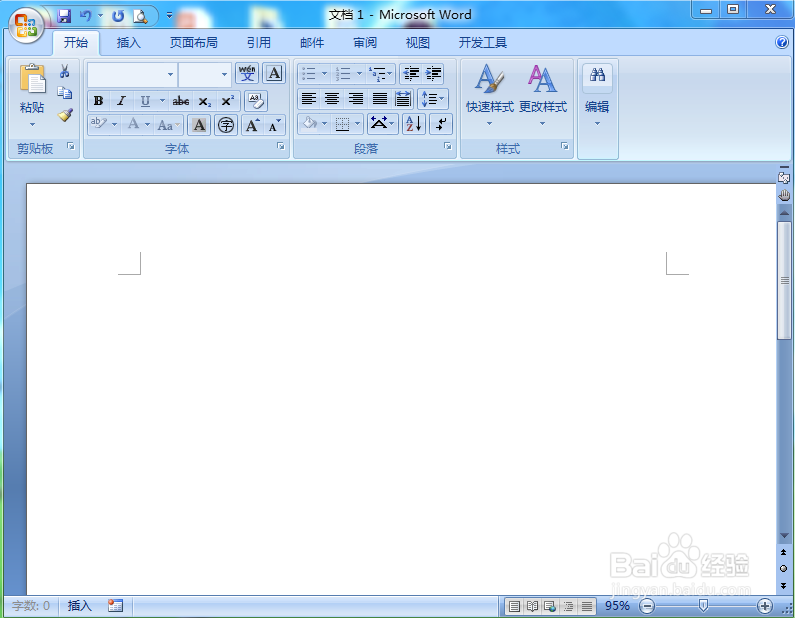Image resolution: width=795 pixels, height=618 pixels.
Task: Paste clipboard contents with the clipboard icon
Action: [x=32, y=79]
